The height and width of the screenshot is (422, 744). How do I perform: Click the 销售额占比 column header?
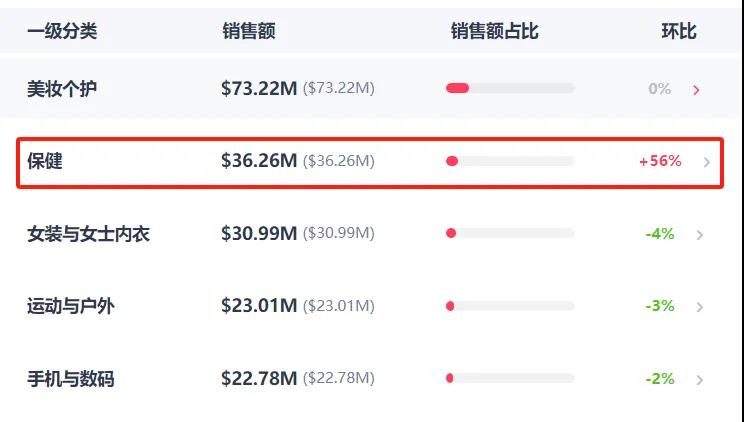click(x=494, y=31)
